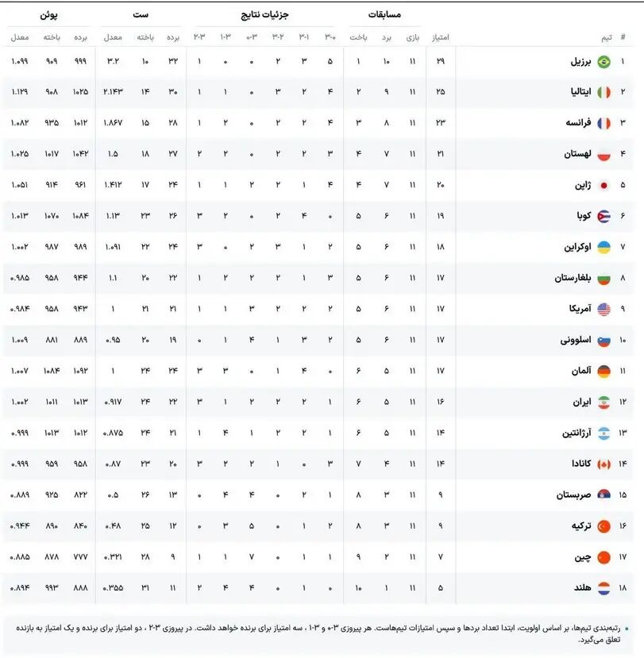Click the ست column group header

(x=141, y=15)
